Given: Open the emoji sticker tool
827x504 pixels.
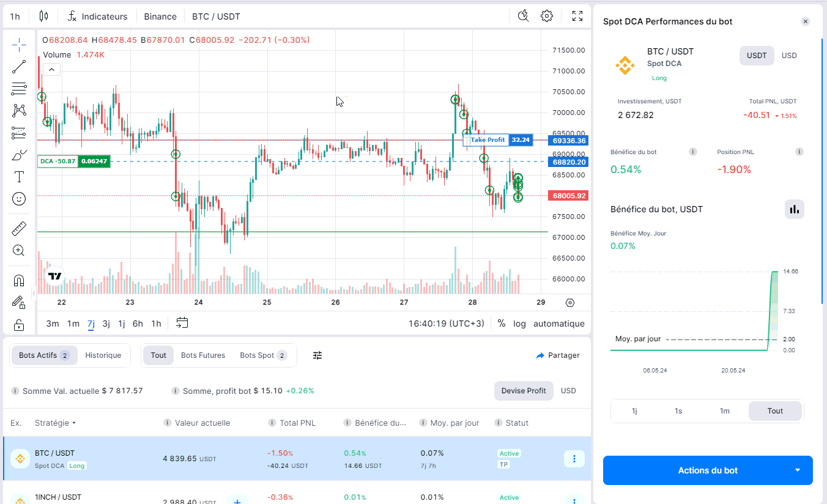Looking at the screenshot, I should pyautogui.click(x=19, y=199).
